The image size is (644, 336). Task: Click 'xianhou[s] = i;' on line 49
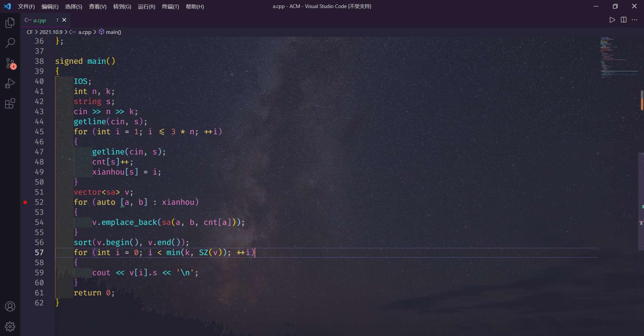point(126,172)
